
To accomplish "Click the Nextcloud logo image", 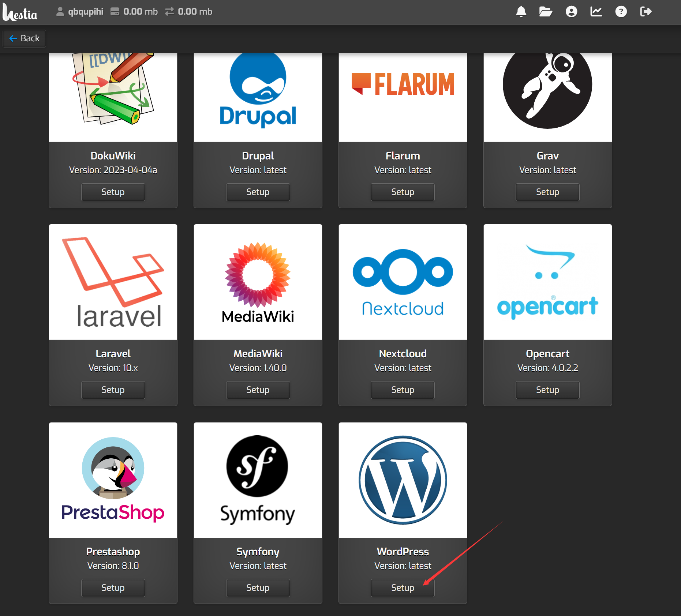I will [403, 282].
